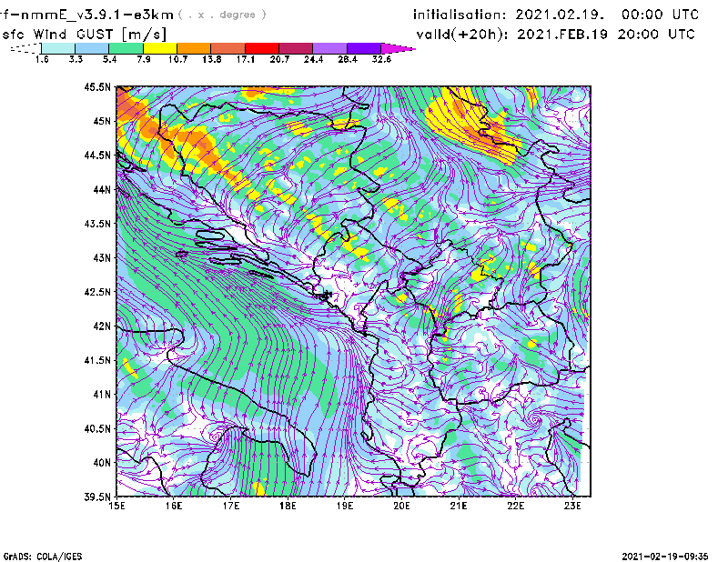The image size is (728, 562).
Task: Click the dashed white below-1.6 legend arrow
Action: 25,48
